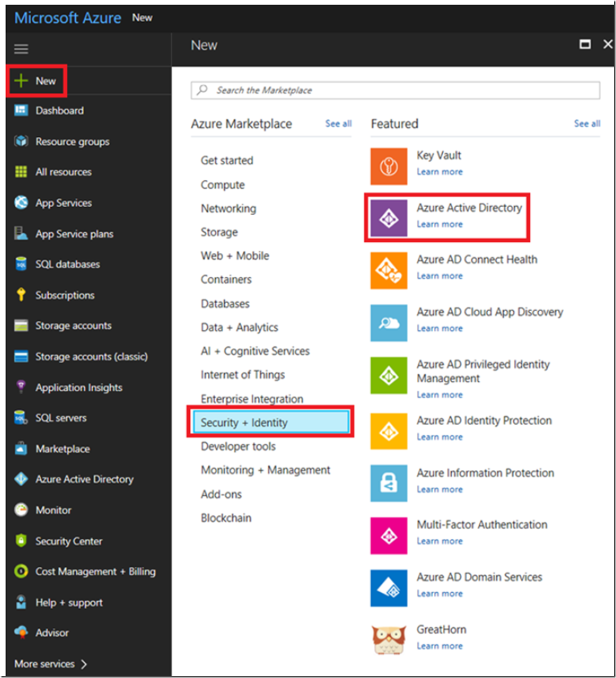Screen dimensions: 616x678
Task: Click the Security Center shield icon
Action: tap(21, 540)
